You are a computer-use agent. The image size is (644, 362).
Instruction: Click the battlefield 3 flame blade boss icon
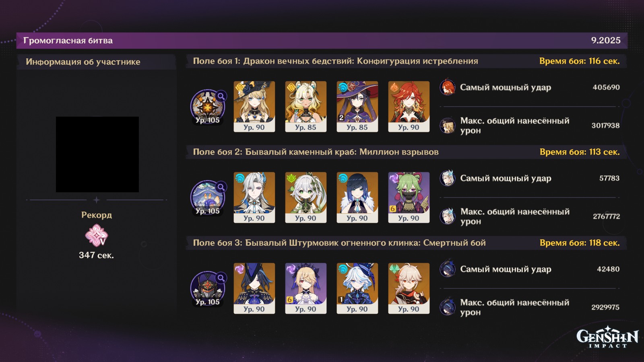click(208, 288)
